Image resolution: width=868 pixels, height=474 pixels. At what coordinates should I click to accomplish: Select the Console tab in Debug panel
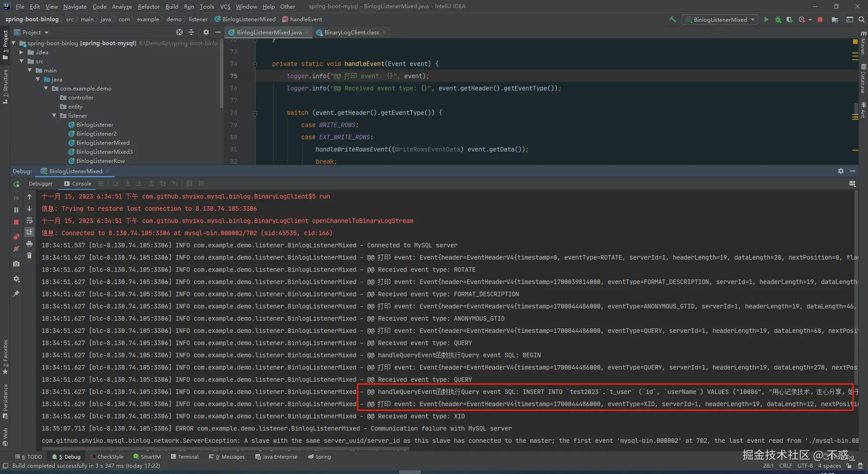78,184
